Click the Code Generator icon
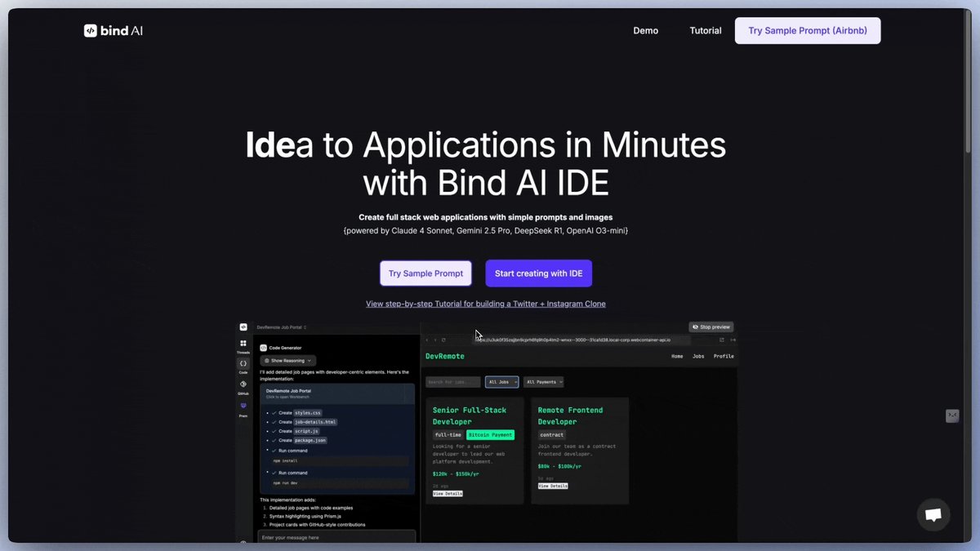Viewport: 980px width, 551px height. coord(263,348)
